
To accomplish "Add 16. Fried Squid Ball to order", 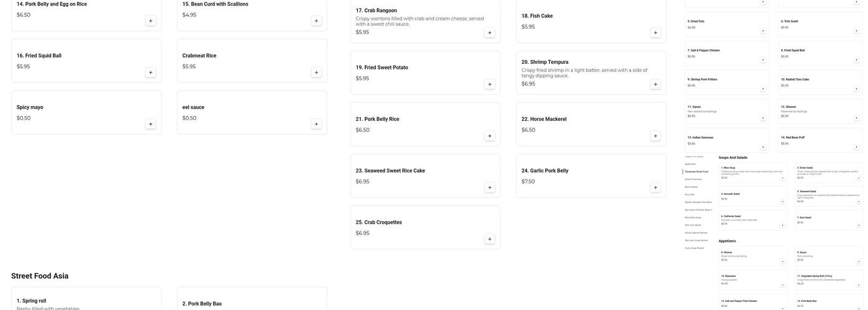I will click(150, 72).
